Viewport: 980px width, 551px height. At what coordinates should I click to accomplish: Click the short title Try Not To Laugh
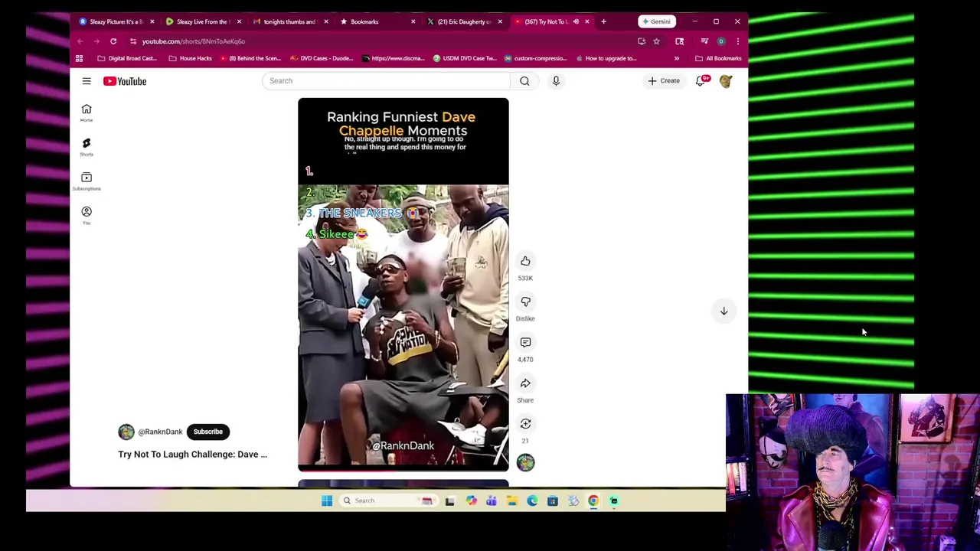[x=192, y=455]
